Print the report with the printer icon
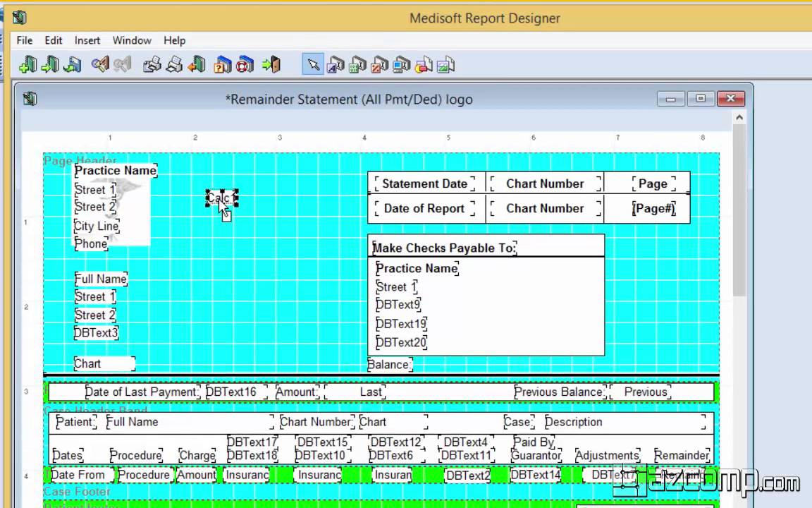This screenshot has height=508, width=812. [174, 65]
